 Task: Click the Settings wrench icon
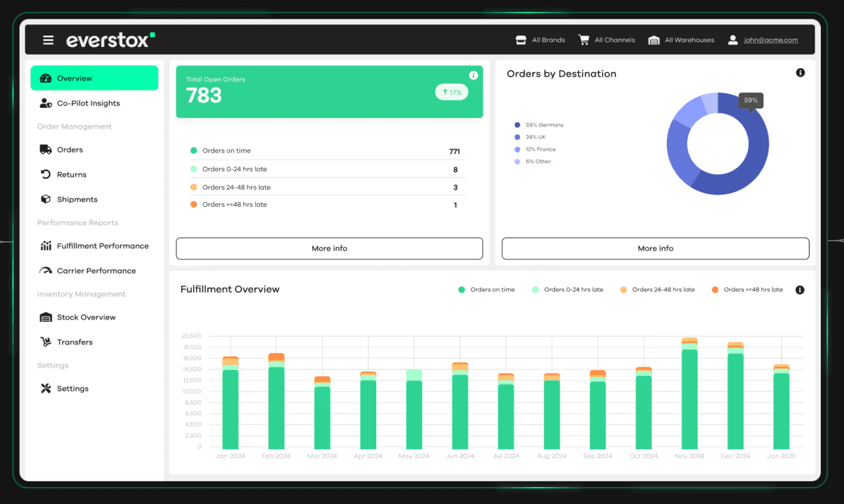tap(46, 388)
